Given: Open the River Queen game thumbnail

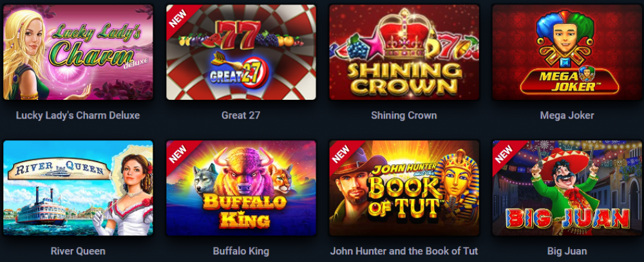Looking at the screenshot, I should pyautogui.click(x=78, y=188).
